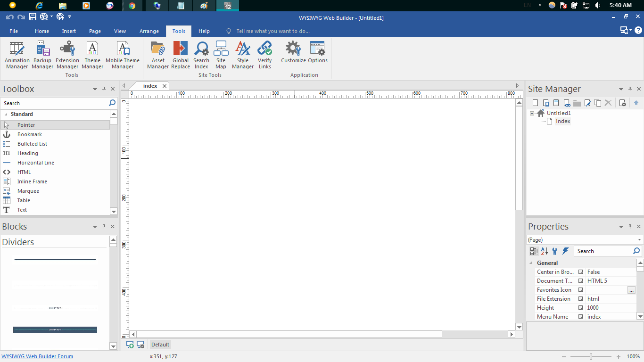Click the zoom in plus button
644x362 pixels.
click(619, 356)
